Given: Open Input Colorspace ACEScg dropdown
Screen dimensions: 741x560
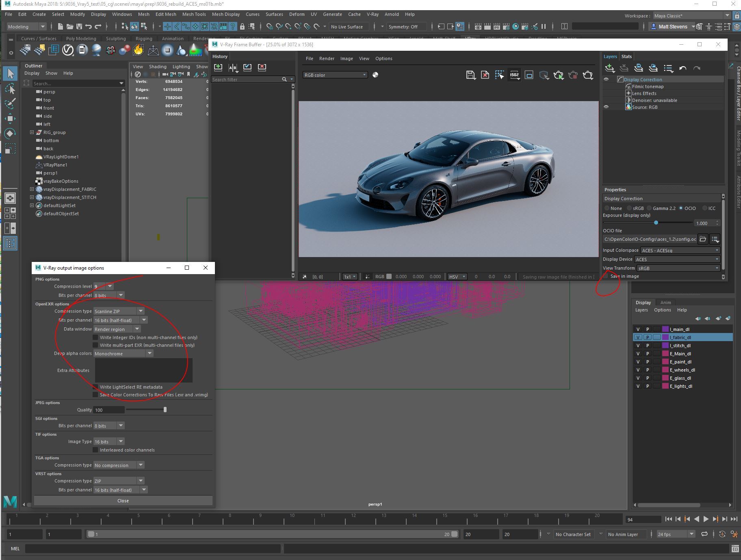Looking at the screenshot, I should 680,251.
